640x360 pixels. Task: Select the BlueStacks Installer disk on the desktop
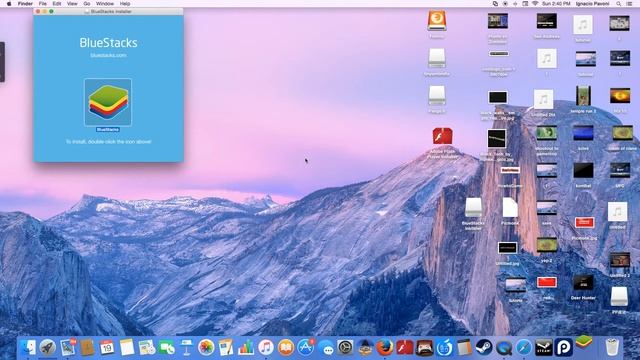pos(473,207)
